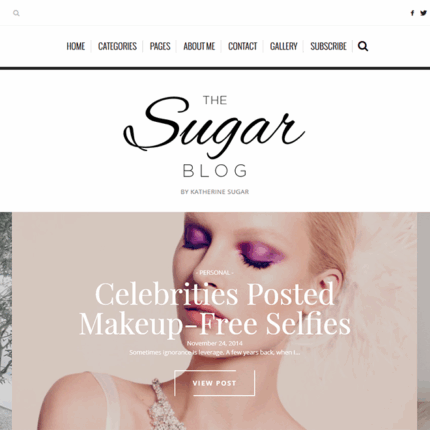
Task: Click the By Katherine Sugar tagline
Action: pos(215,192)
